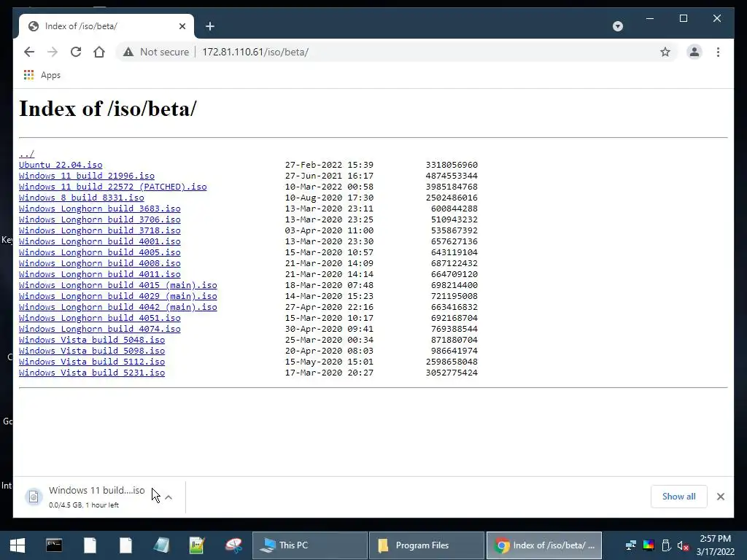This screenshot has width=747, height=560.
Task: Open the Chrome profile avatar
Action: tap(694, 52)
